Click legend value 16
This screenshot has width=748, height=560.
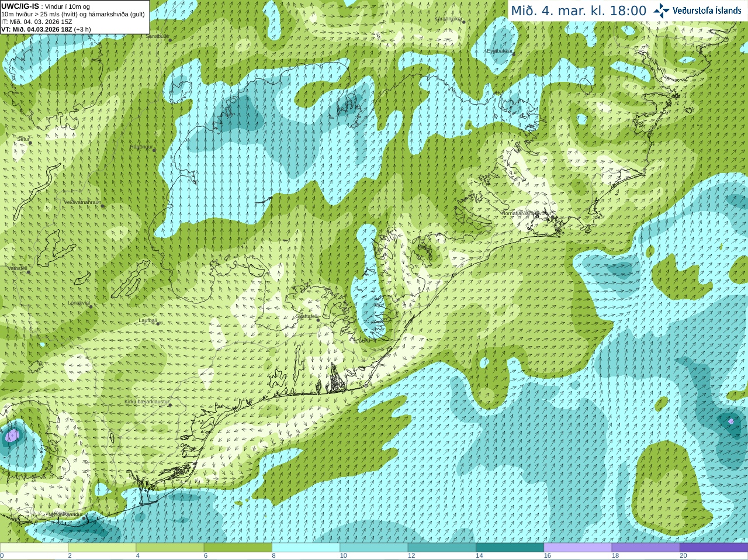[x=547, y=556]
